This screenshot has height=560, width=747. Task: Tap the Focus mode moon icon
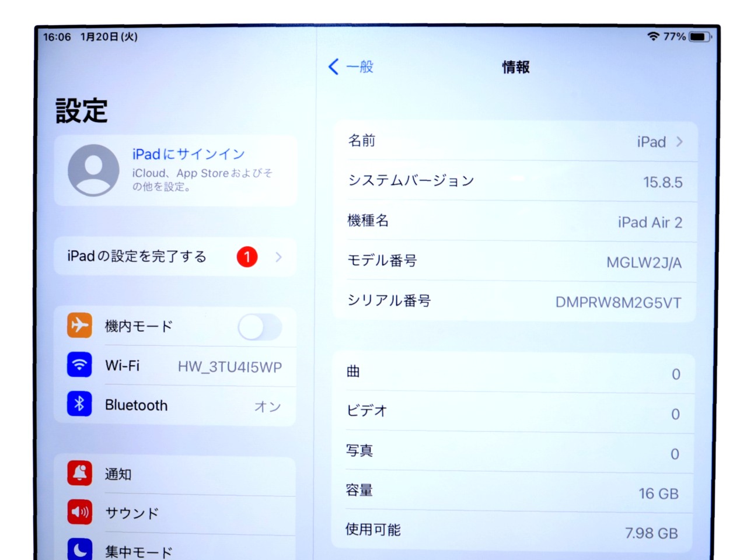[79, 549]
